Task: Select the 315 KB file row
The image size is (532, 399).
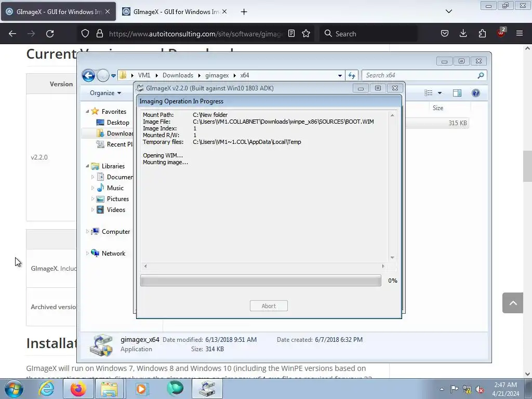Action: pos(437,123)
